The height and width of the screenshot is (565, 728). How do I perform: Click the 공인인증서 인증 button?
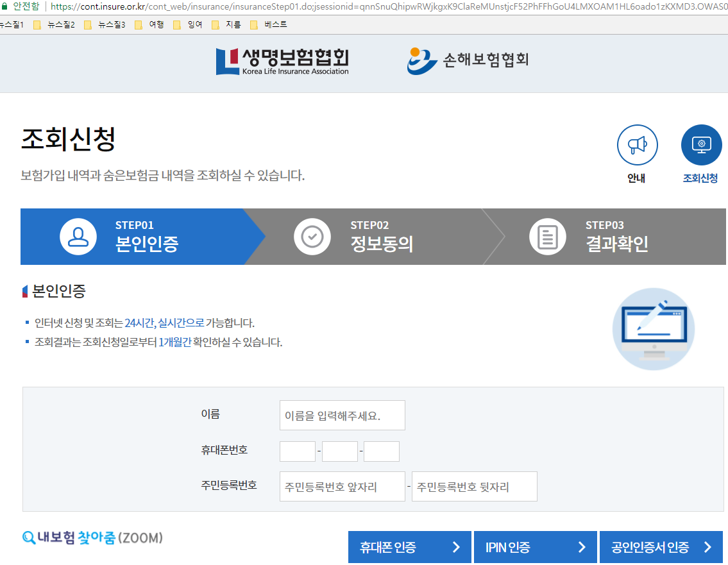(x=661, y=547)
